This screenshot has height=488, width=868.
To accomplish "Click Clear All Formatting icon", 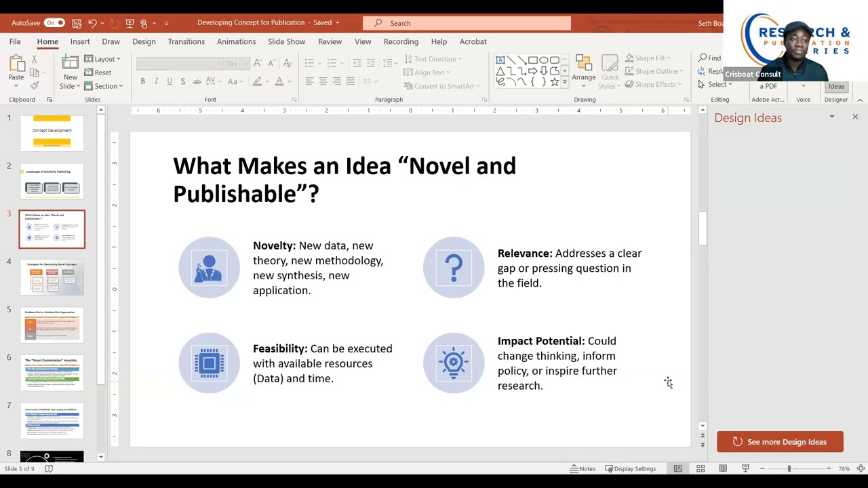I will click(x=288, y=63).
